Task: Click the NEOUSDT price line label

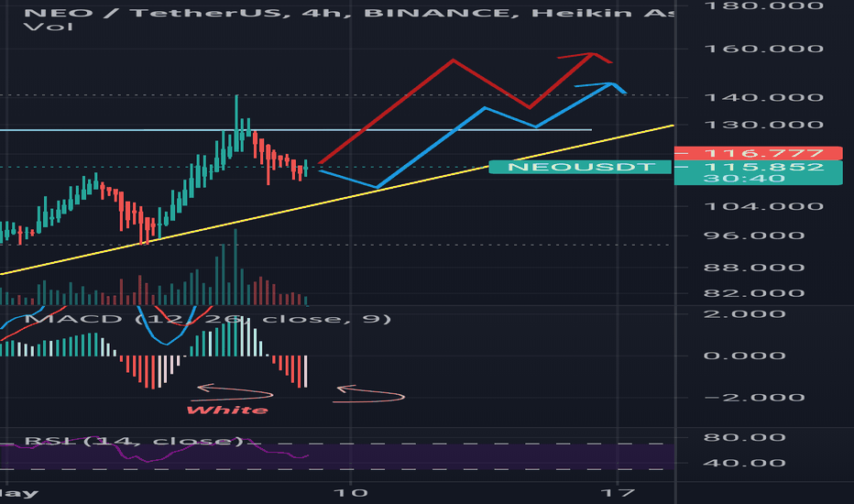Action: coord(581,167)
